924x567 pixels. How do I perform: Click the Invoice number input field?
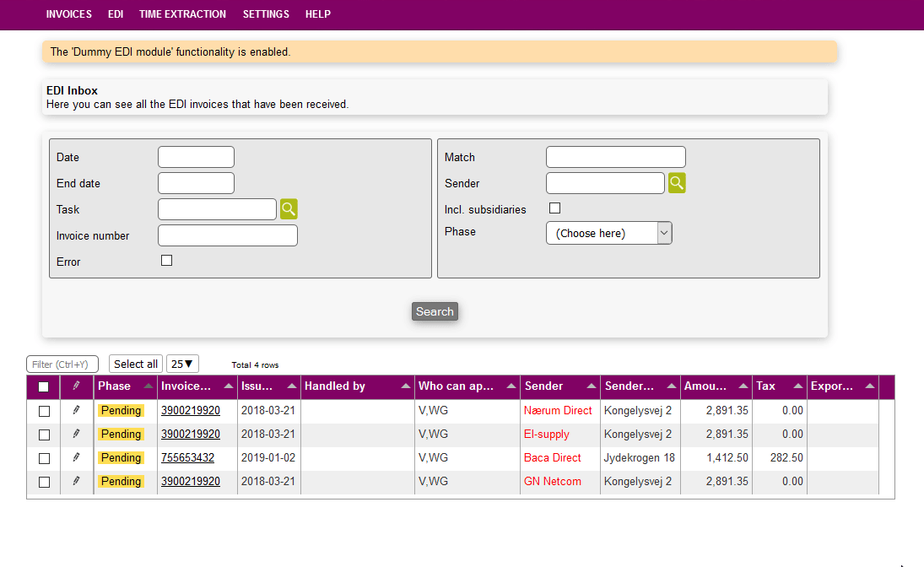[x=228, y=235]
